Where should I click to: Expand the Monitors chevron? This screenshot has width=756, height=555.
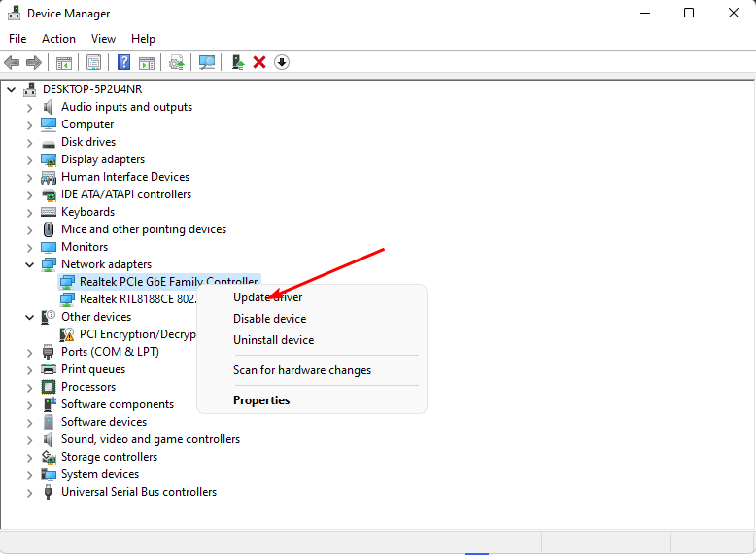[x=30, y=247]
